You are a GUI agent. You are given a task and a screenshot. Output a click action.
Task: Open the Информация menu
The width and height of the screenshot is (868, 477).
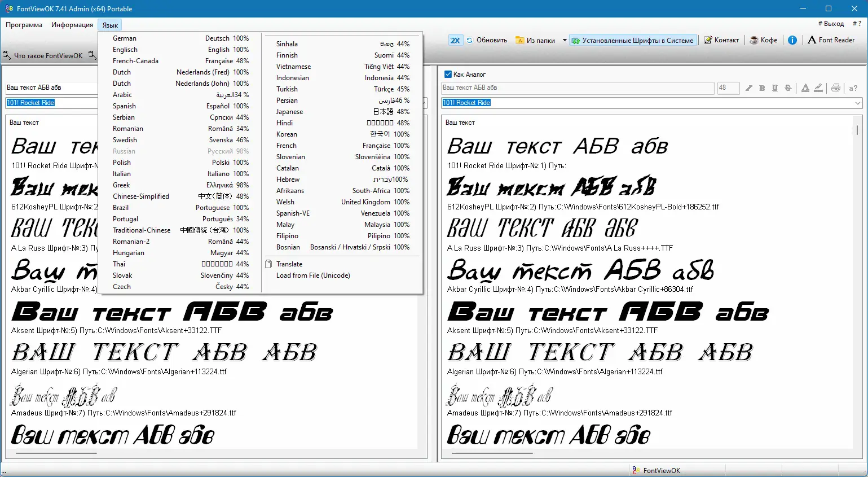click(72, 25)
